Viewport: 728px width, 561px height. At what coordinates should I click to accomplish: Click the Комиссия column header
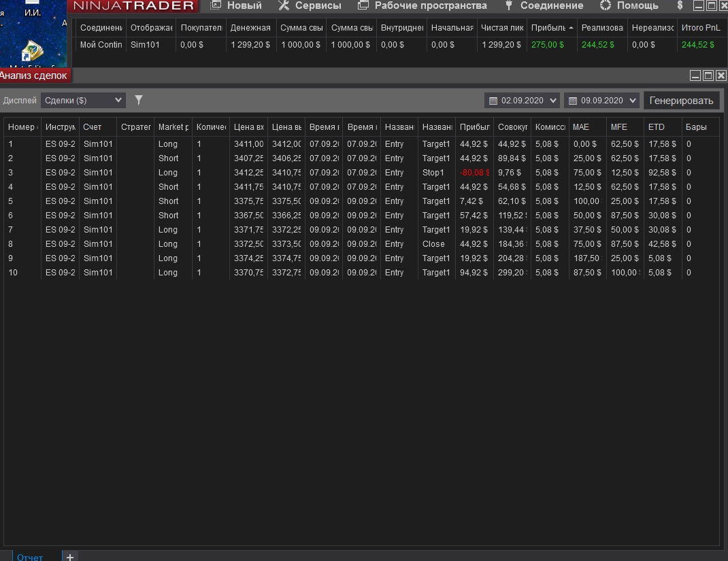tap(550, 126)
